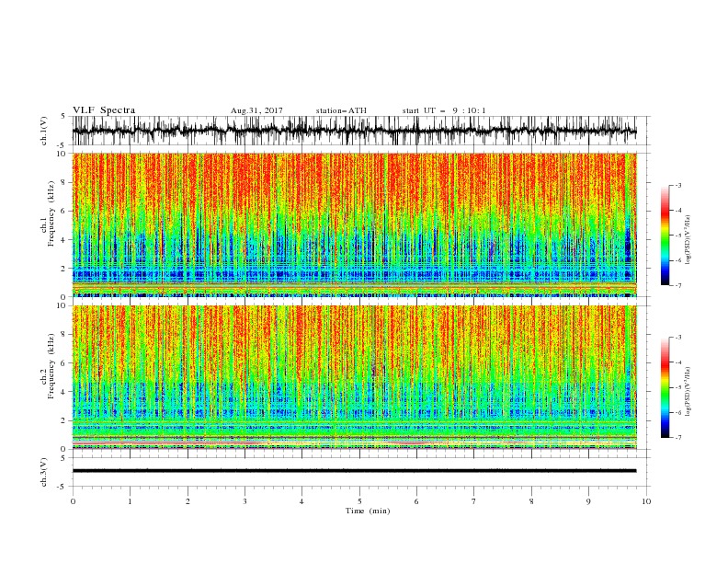Select the "ch.3(V)" axis label
This screenshot has width=728, height=563.
[44, 472]
